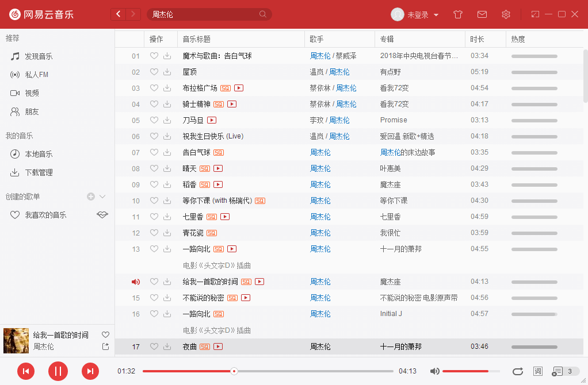Screen dimensions: 588x385
Task: Like the song 魔术与歌曲：告白气球
Action: (154, 56)
